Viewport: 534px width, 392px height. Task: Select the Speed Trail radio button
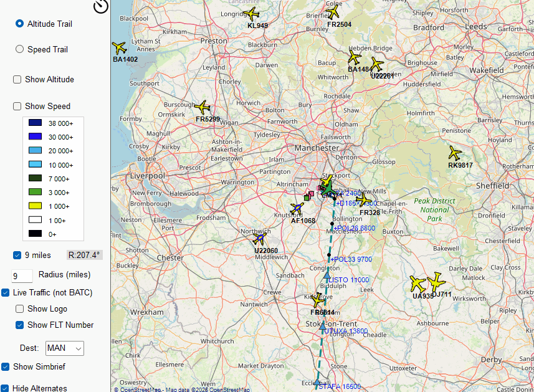pyautogui.click(x=19, y=49)
